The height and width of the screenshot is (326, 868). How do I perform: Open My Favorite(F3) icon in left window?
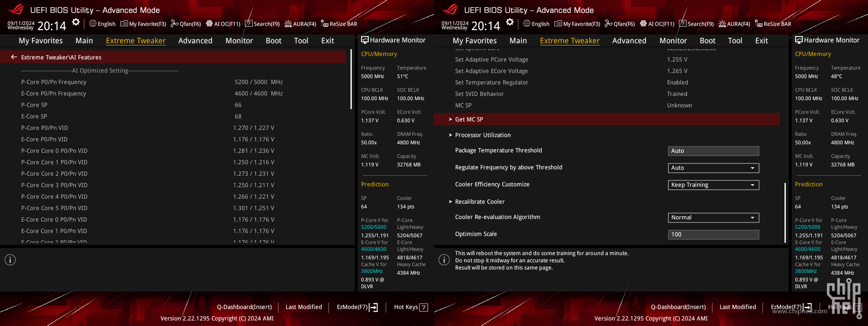[x=124, y=24]
